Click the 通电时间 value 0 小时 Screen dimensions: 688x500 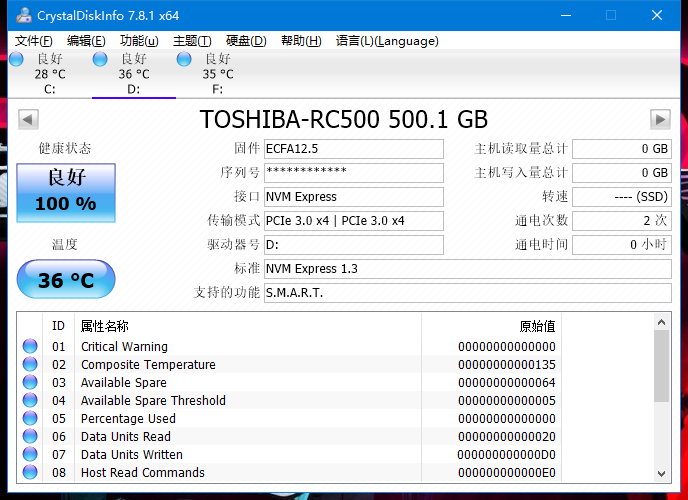pos(622,245)
